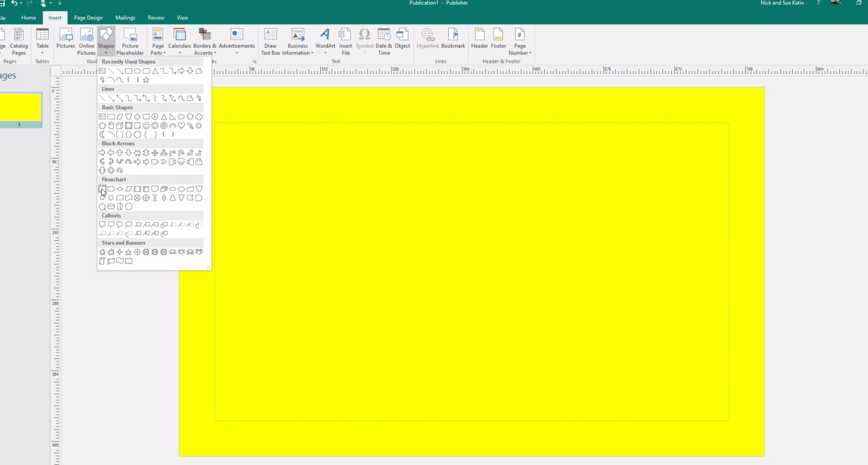This screenshot has width=868, height=465.
Task: Click the Footer button
Action: [498, 39]
